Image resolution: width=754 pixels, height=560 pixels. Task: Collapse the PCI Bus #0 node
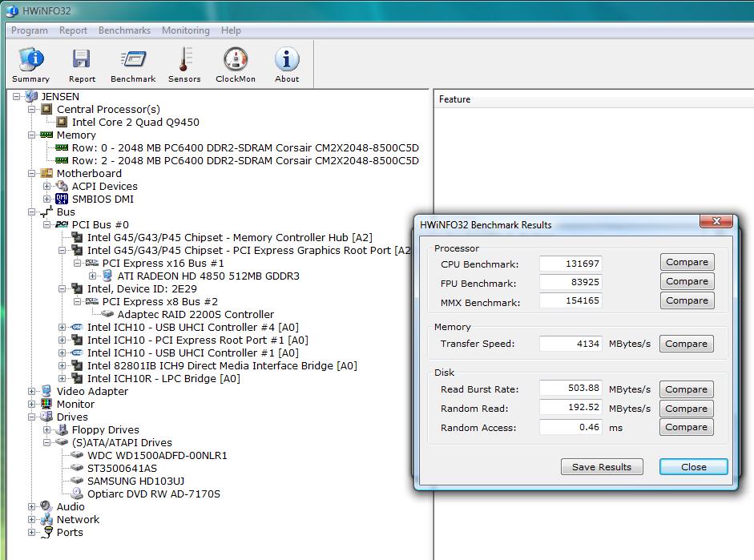46,224
